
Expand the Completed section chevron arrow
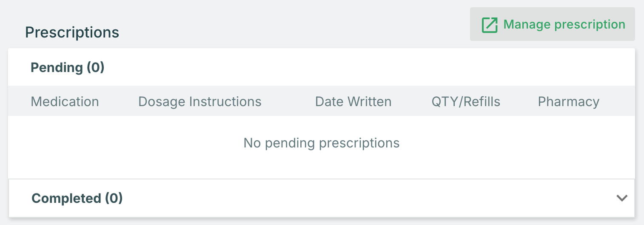(x=622, y=198)
